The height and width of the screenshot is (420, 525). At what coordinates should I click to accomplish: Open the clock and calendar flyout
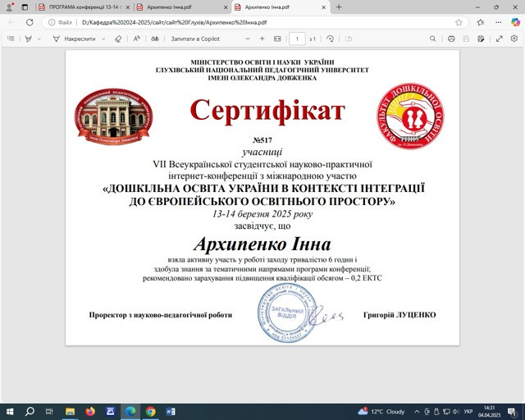click(489, 412)
